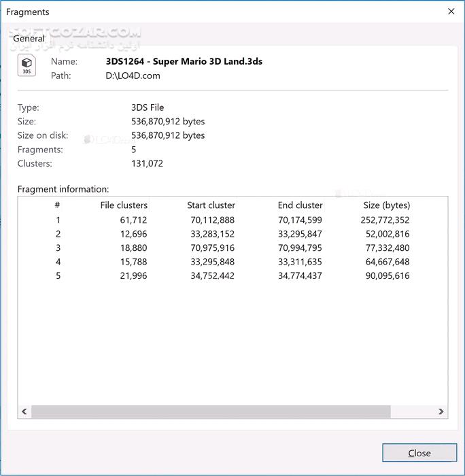Click size value 64,667,648
The image size is (465, 476).
[387, 262]
